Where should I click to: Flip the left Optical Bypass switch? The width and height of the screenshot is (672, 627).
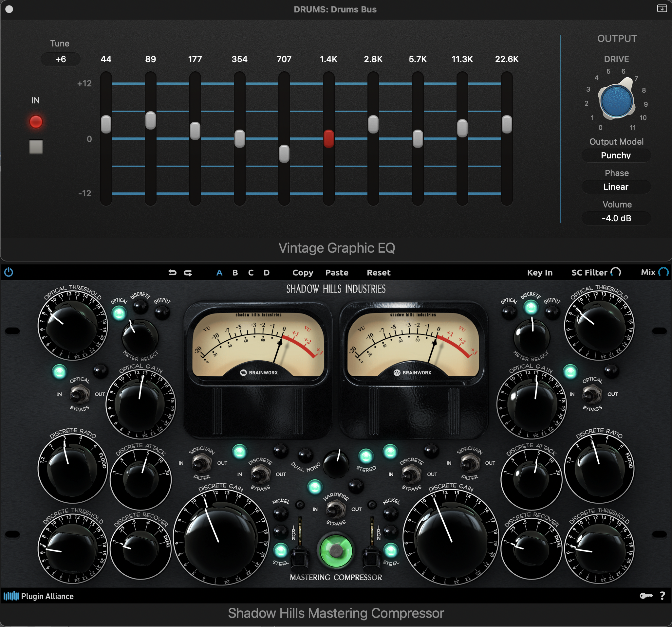(80, 394)
